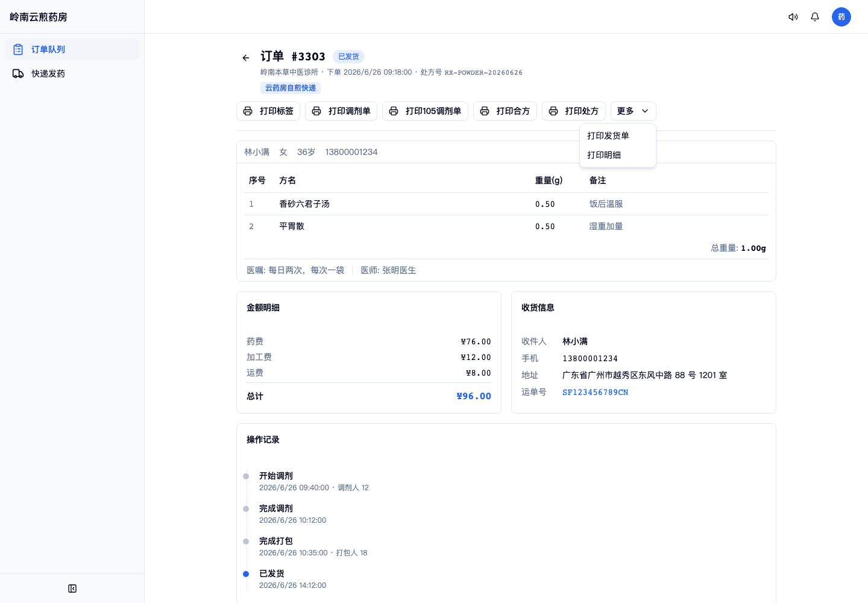Go back with the left arrow icon
The width and height of the screenshot is (868, 603).
click(246, 58)
